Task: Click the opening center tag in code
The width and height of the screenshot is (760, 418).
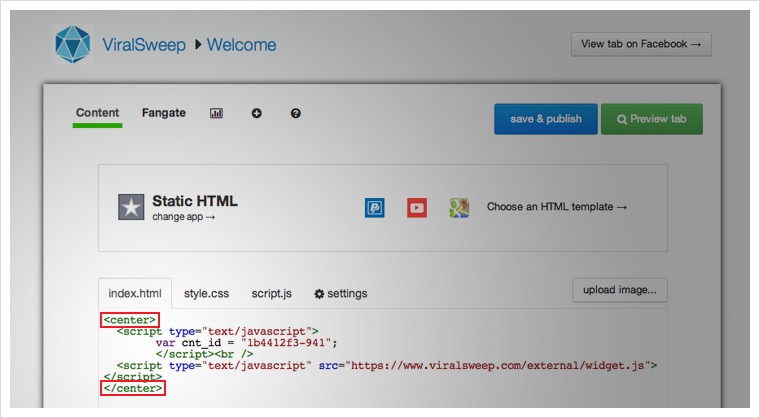Action: coord(130,320)
